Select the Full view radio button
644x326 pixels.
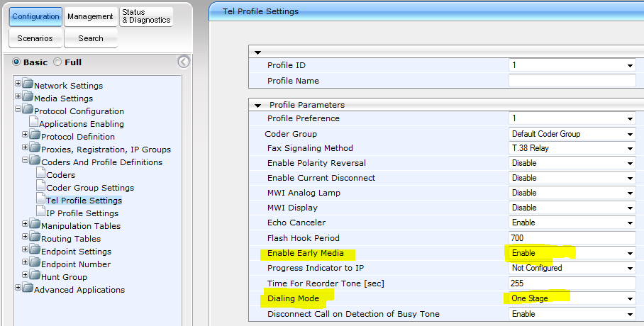coord(57,62)
